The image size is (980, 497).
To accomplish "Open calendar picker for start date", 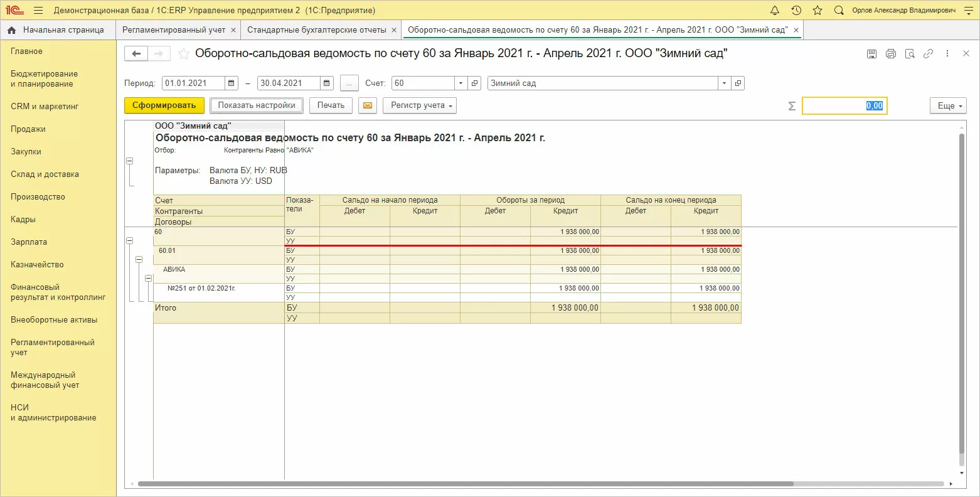I will [x=232, y=83].
